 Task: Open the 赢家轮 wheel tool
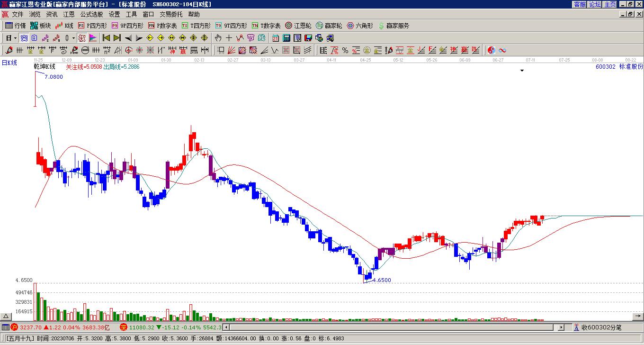pyautogui.click(x=329, y=26)
